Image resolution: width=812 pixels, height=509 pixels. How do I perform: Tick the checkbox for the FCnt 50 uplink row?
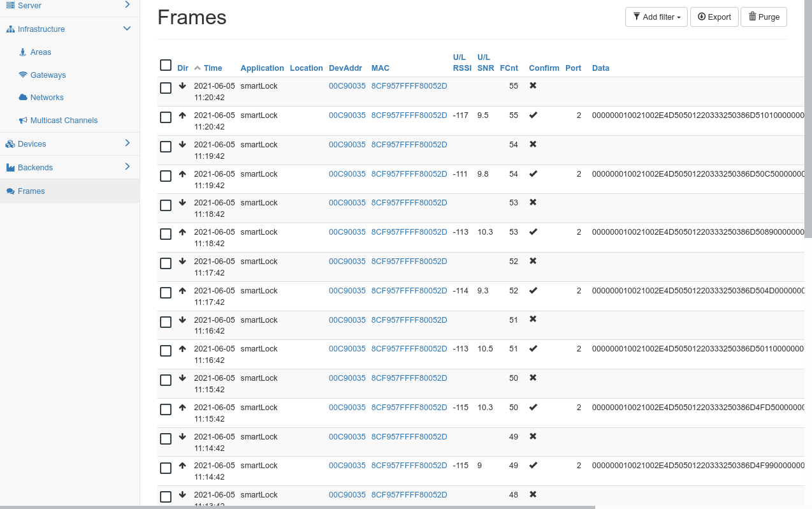coord(166,409)
